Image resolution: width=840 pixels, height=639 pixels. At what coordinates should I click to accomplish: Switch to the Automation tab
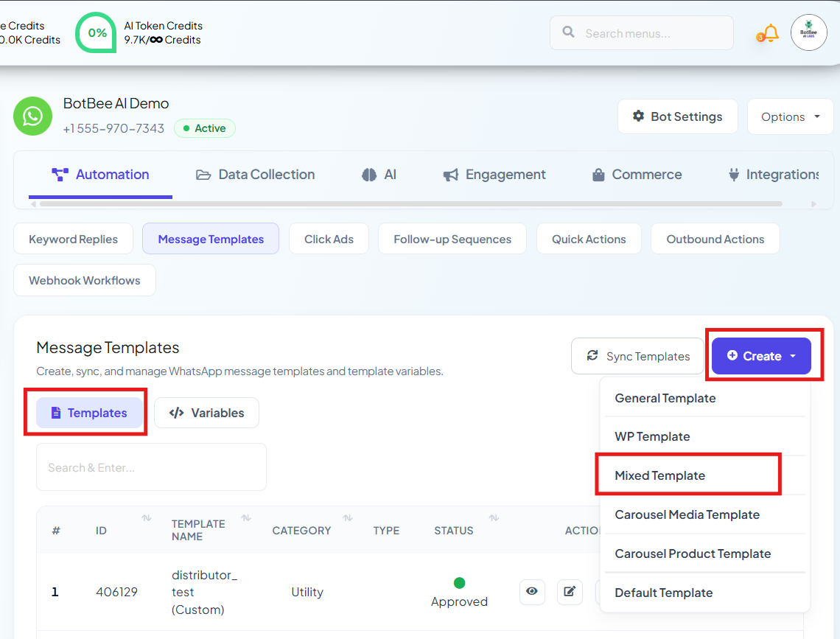coord(100,175)
